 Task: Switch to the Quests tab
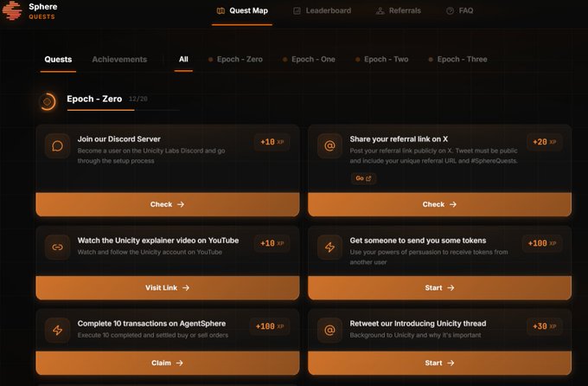point(58,60)
